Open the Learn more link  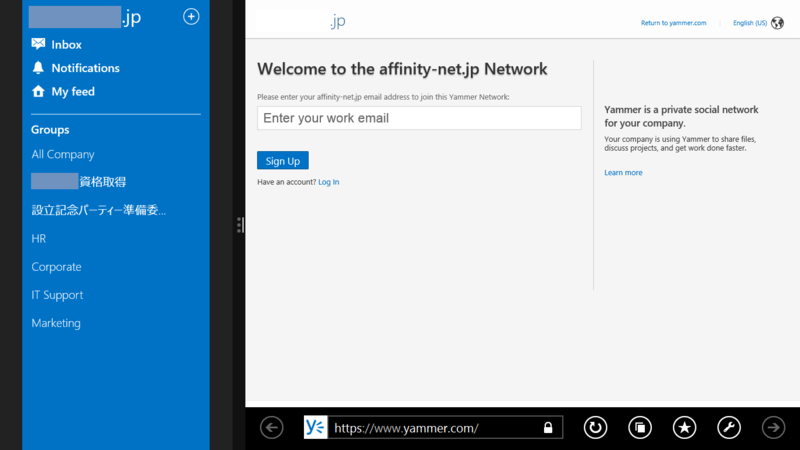(x=623, y=173)
